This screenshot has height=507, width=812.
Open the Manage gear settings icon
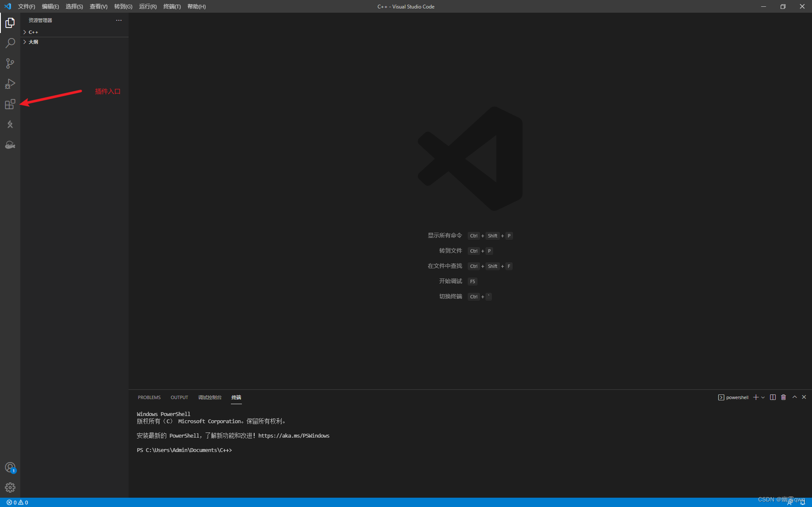pos(10,488)
